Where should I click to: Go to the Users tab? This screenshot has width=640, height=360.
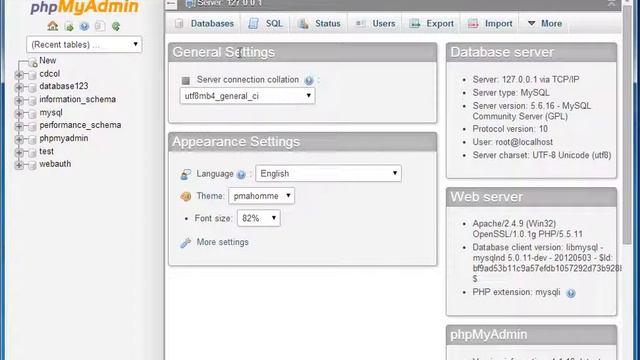[x=375, y=24]
